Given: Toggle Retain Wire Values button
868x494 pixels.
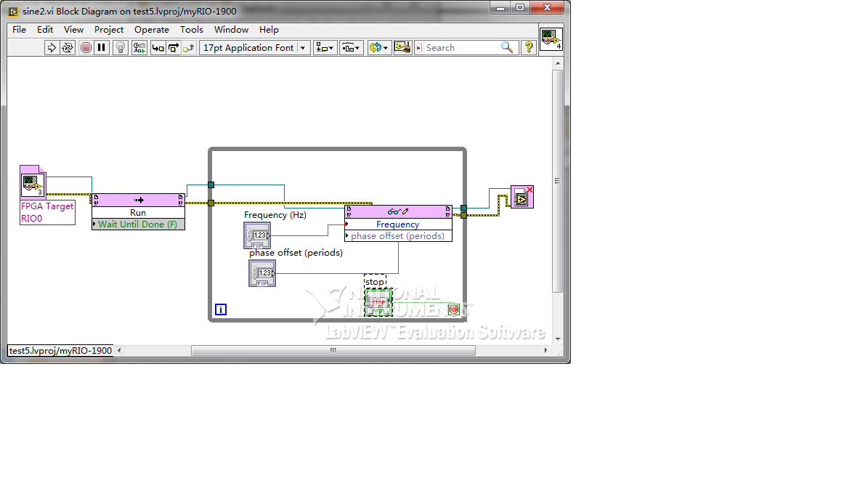Looking at the screenshot, I should 139,48.
